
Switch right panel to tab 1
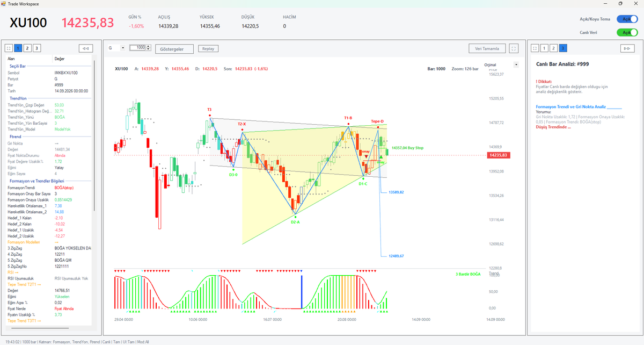[544, 48]
